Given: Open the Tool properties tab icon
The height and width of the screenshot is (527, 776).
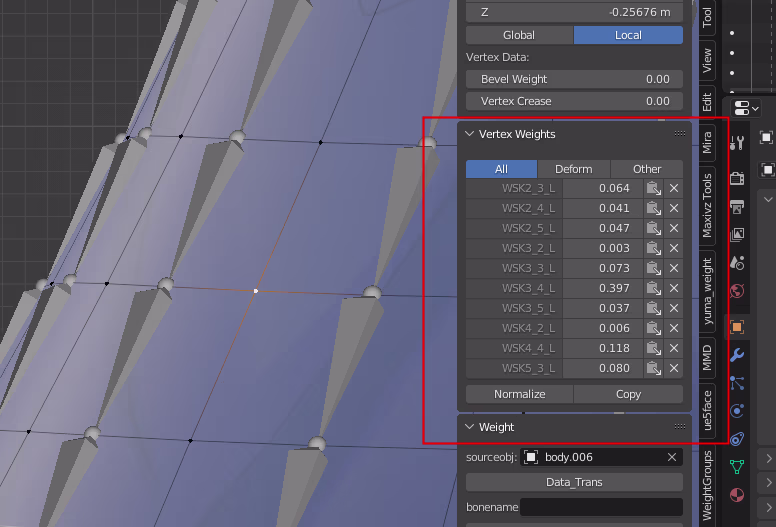Looking at the screenshot, I should click(x=737, y=143).
